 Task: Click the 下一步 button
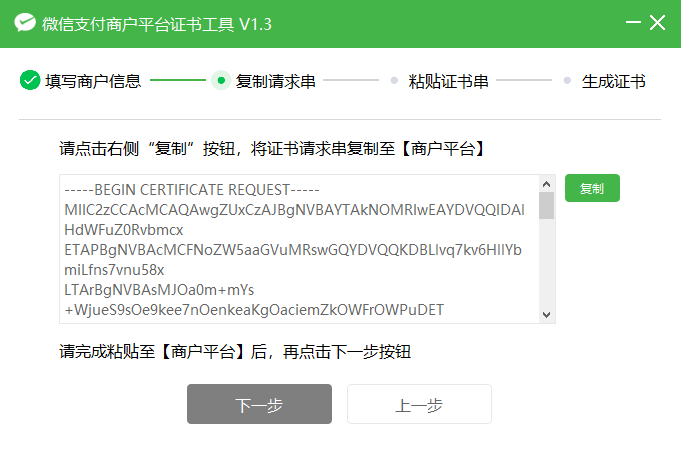point(259,404)
